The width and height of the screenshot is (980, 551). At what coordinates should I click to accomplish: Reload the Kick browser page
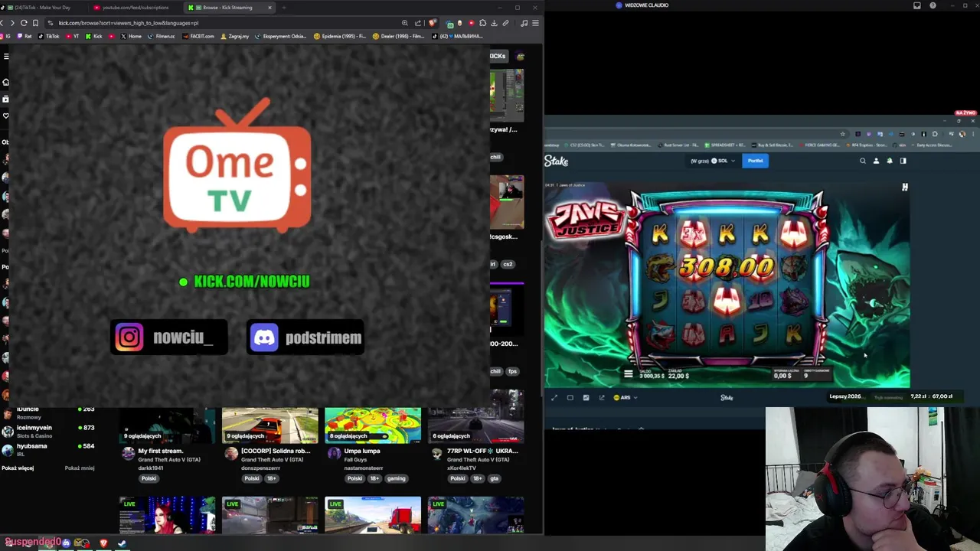click(24, 23)
